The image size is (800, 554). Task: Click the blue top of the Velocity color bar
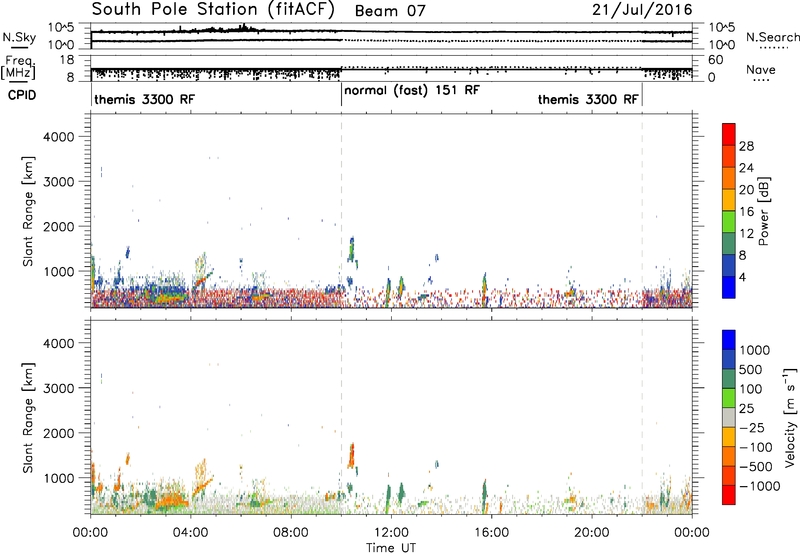(729, 339)
